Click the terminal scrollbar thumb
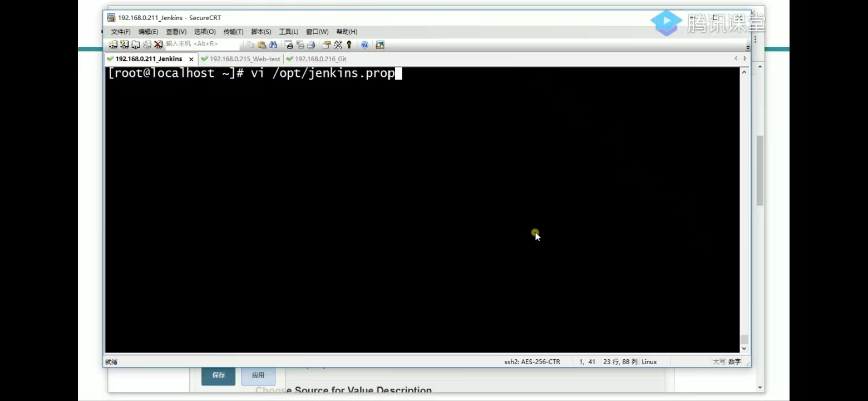This screenshot has width=868, height=401. click(x=744, y=340)
